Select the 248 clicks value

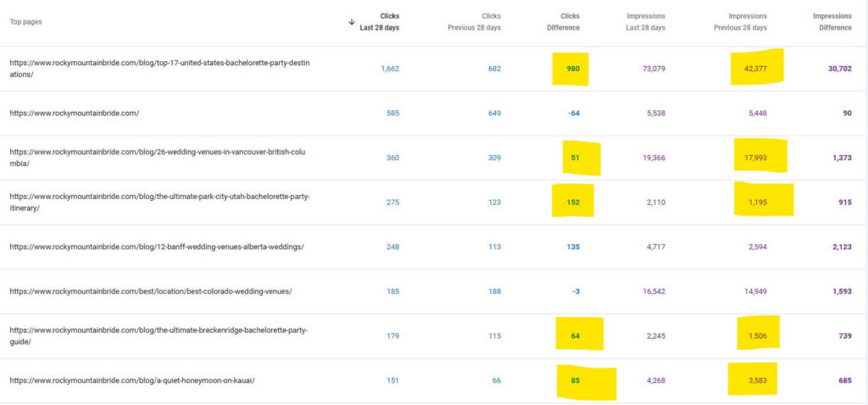[392, 247]
